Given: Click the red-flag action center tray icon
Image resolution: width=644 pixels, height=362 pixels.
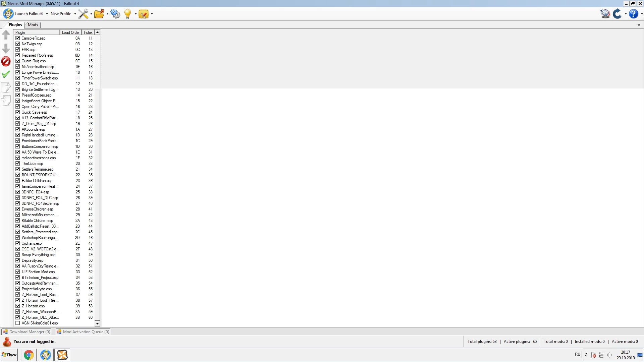Looking at the screenshot, I should [593, 355].
